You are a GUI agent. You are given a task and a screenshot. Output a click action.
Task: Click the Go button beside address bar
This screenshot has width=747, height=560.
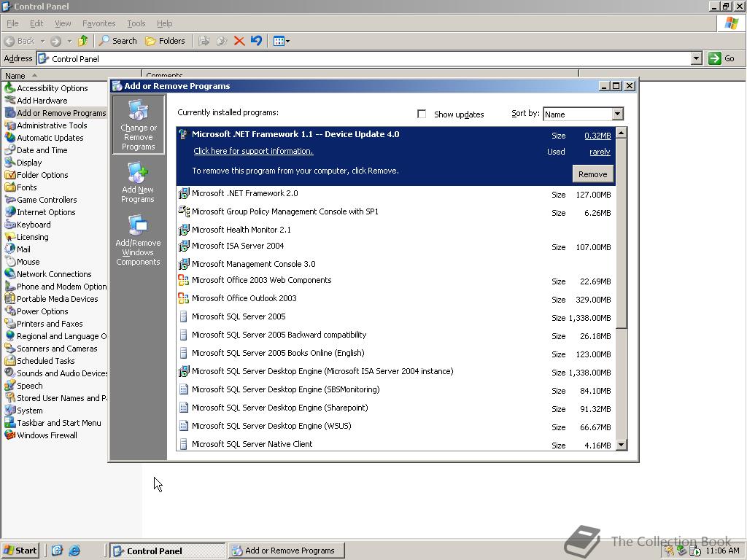721,58
